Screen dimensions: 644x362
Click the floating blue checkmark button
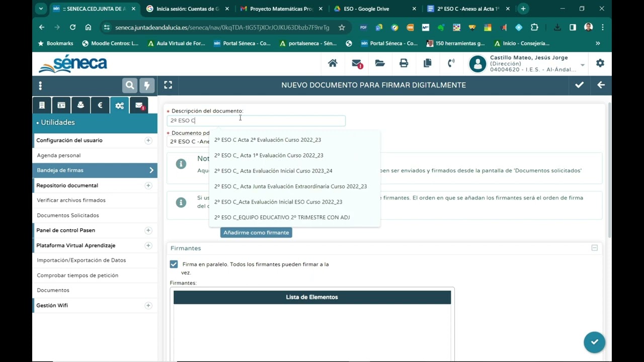click(x=594, y=342)
